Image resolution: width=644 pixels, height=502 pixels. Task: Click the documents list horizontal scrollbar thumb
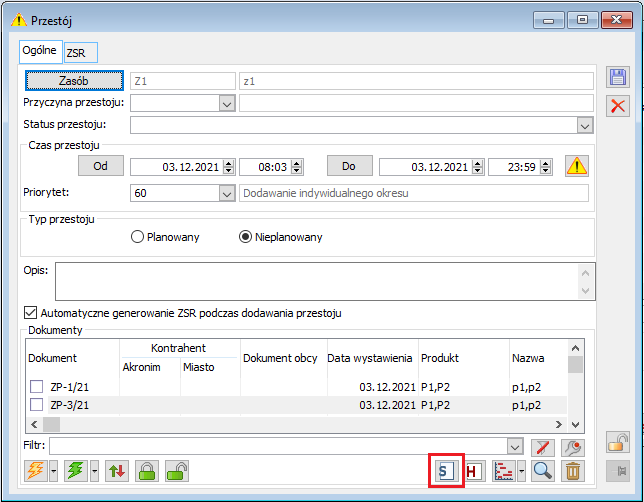(x=52, y=424)
